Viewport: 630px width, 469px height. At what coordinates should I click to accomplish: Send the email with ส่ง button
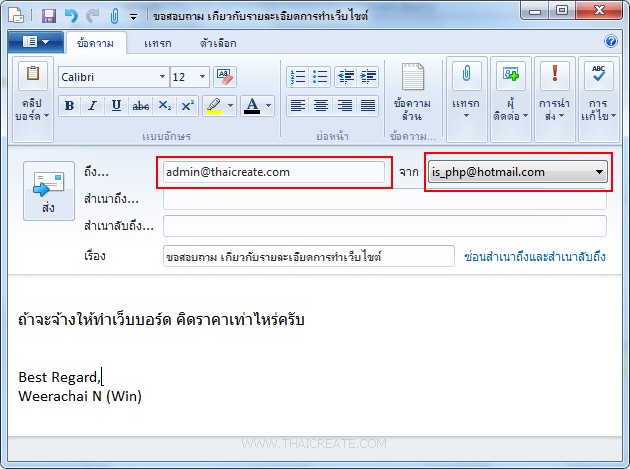click(x=49, y=191)
